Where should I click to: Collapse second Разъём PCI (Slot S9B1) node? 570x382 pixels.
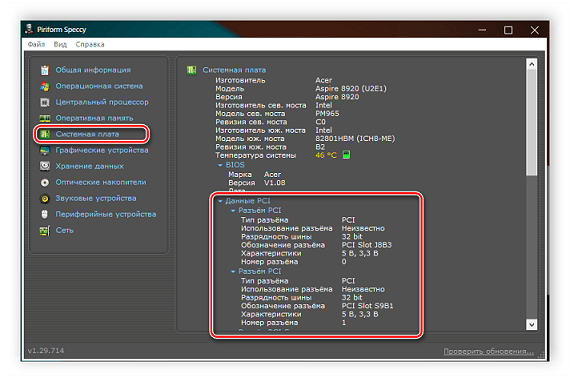(x=233, y=272)
